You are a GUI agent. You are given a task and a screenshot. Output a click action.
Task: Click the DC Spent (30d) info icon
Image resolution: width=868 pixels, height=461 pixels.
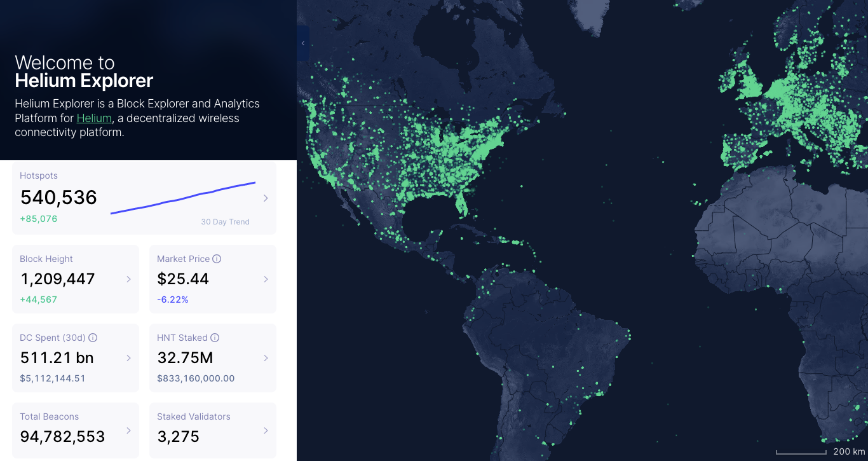(x=93, y=338)
